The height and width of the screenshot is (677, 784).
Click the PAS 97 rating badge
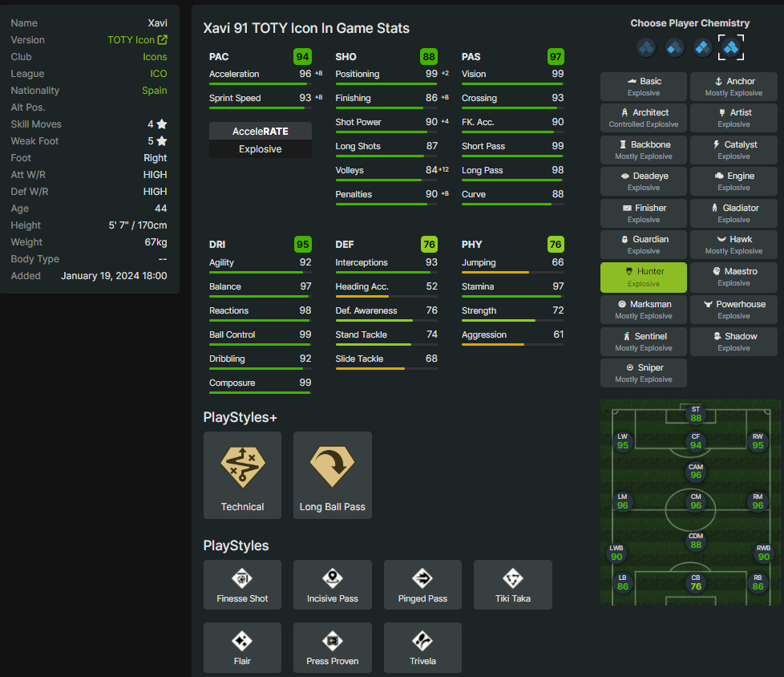[x=556, y=56]
